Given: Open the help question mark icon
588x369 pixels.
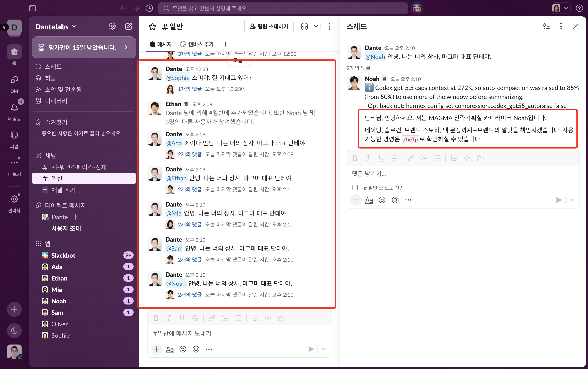Looking at the screenshot, I should click(x=579, y=8).
